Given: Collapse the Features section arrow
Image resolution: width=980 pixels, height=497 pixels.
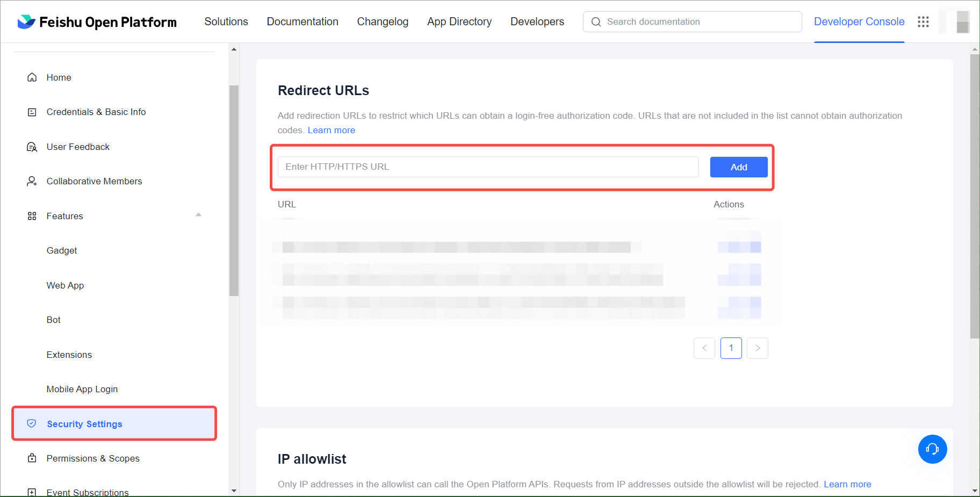Looking at the screenshot, I should (198, 215).
